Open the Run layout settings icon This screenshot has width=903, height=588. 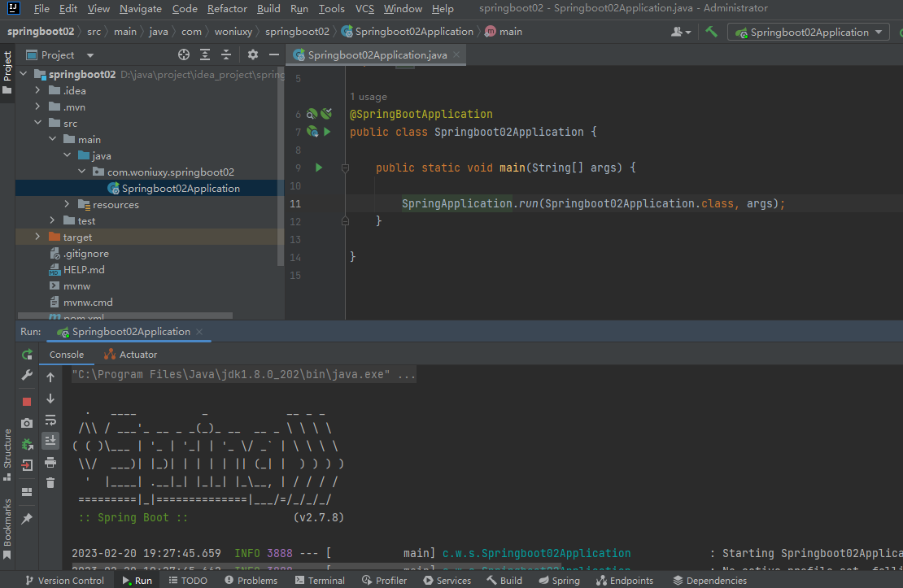(27, 492)
